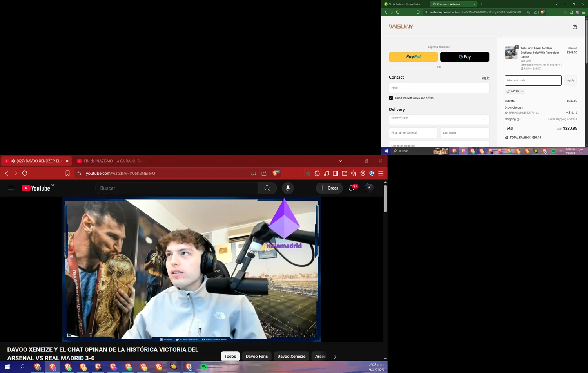
Task: Open the Brave Wallet icon
Action: click(345, 173)
